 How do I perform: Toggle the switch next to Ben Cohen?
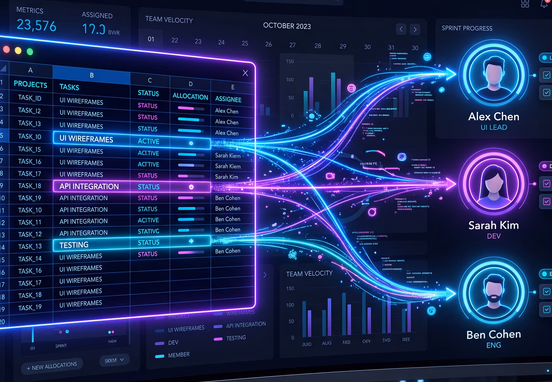pyautogui.click(x=546, y=274)
